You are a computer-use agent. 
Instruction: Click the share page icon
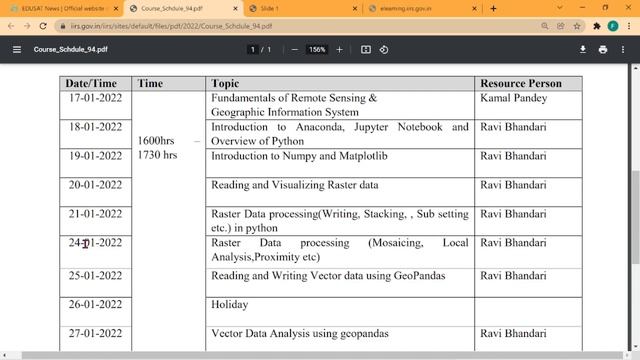(560, 26)
